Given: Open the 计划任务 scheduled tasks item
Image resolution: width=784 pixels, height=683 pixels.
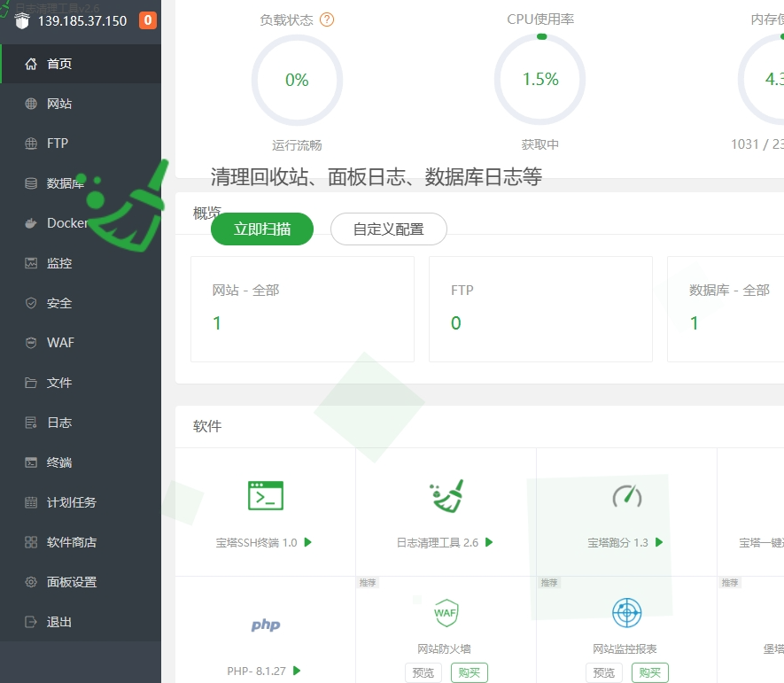Looking at the screenshot, I should 81,502.
